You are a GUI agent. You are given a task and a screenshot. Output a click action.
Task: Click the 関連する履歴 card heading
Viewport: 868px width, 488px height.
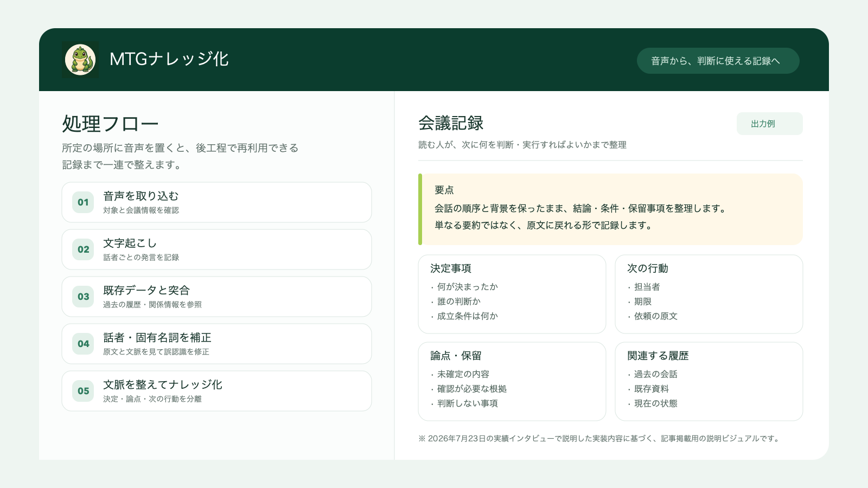658,356
